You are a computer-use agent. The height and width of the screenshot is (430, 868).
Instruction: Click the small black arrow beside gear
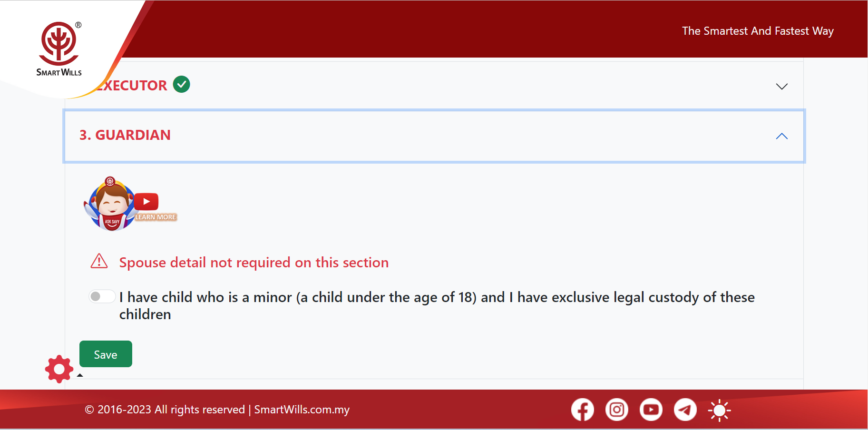(80, 375)
